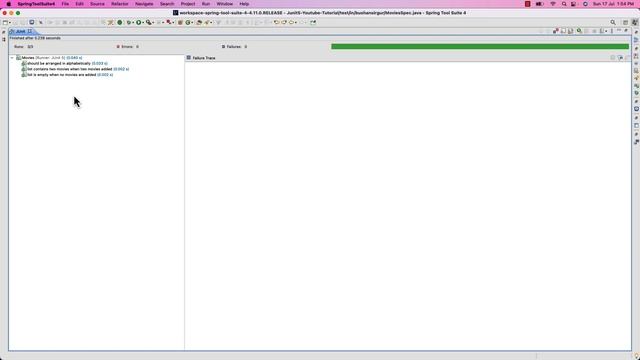Open the Navigate menu
Screen dimensions: 640x360
pyautogui.click(x=144, y=4)
